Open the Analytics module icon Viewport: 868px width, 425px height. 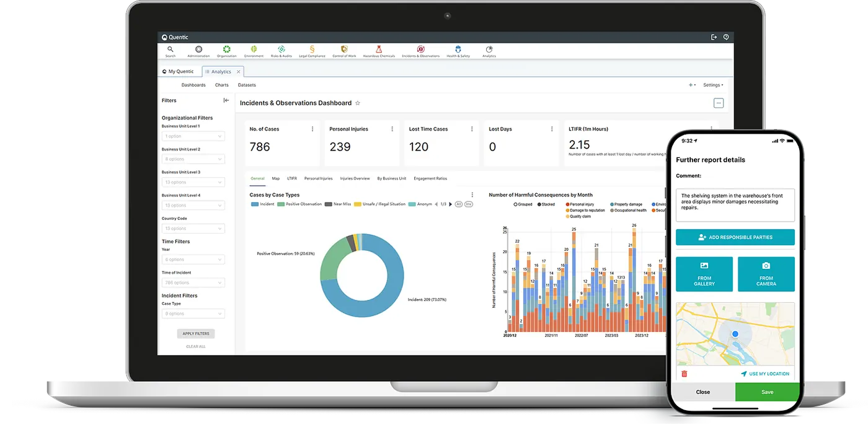[489, 51]
